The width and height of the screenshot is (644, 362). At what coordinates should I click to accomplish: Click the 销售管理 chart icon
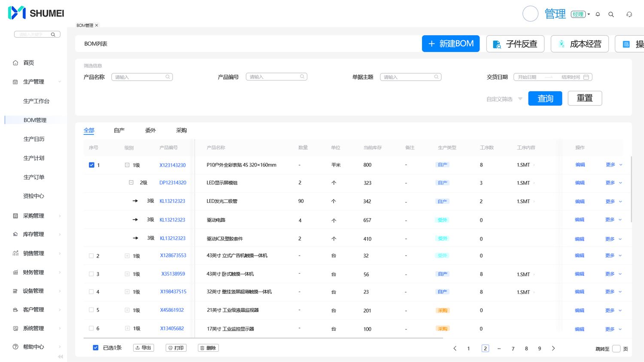click(15, 253)
